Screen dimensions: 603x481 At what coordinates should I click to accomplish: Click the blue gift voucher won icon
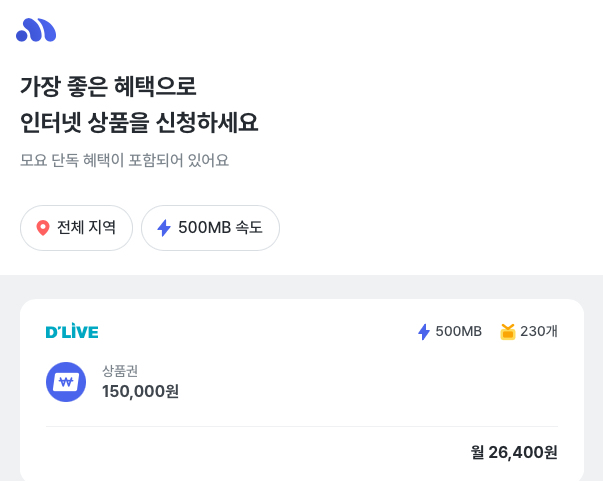66,382
